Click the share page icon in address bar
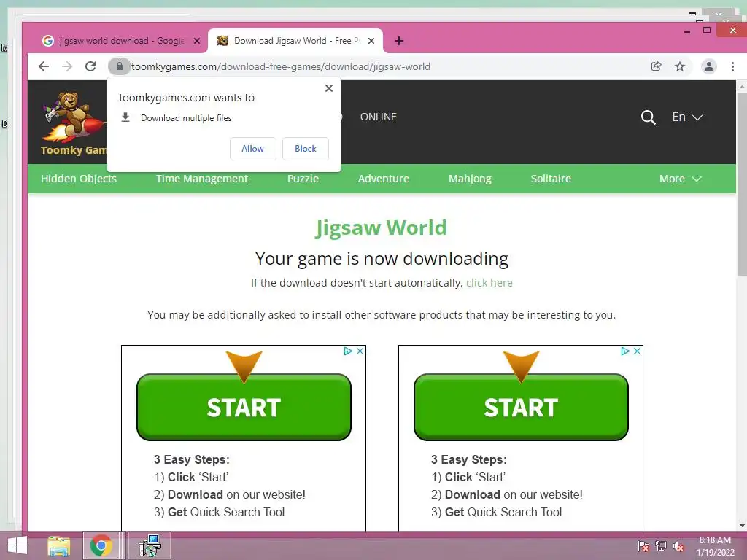Image resolution: width=747 pixels, height=560 pixels. click(656, 66)
